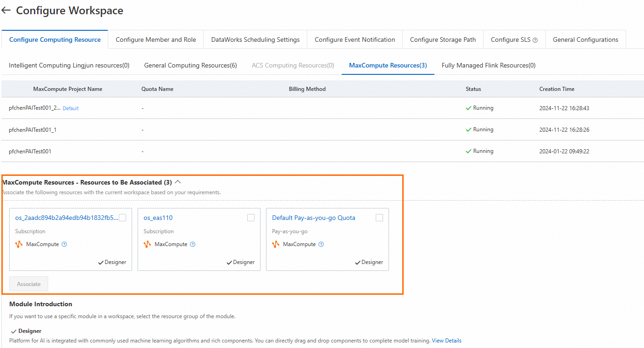Open the os_eas110 quota link
Image resolution: width=644 pixels, height=348 pixels.
[158, 218]
